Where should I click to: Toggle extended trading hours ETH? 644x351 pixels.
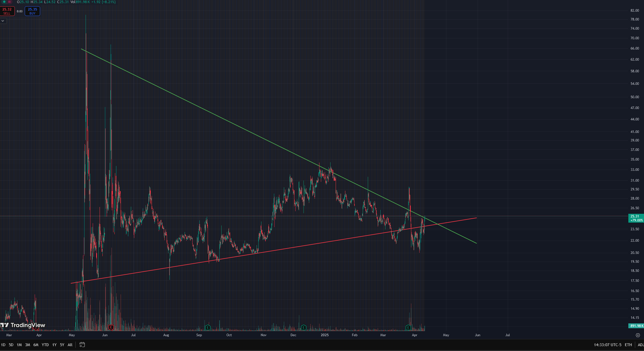[x=628, y=345]
